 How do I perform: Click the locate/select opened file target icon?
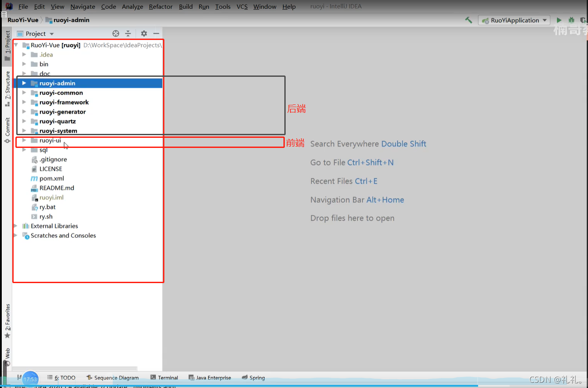click(116, 33)
